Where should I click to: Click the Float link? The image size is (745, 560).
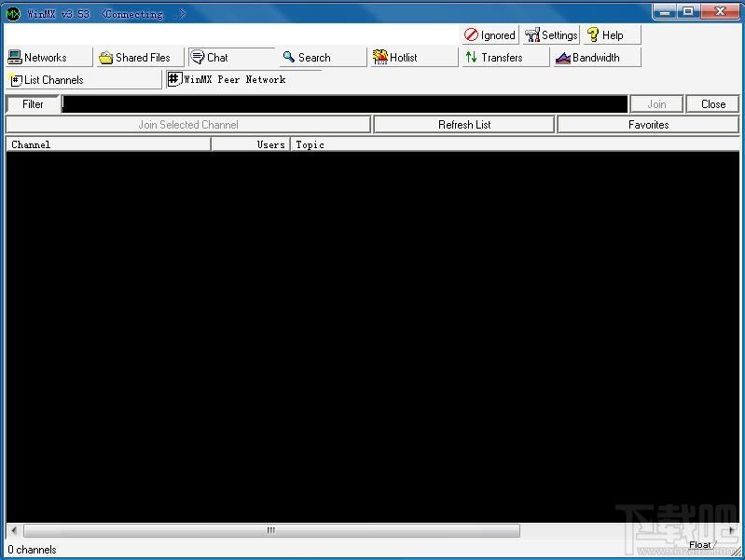[700, 545]
